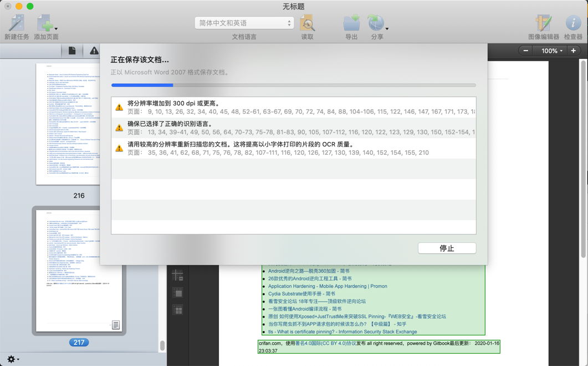The height and width of the screenshot is (366, 588).
Task: Click 'Cydia Substrate使用手册 - 简书' line
Action: [x=301, y=293]
